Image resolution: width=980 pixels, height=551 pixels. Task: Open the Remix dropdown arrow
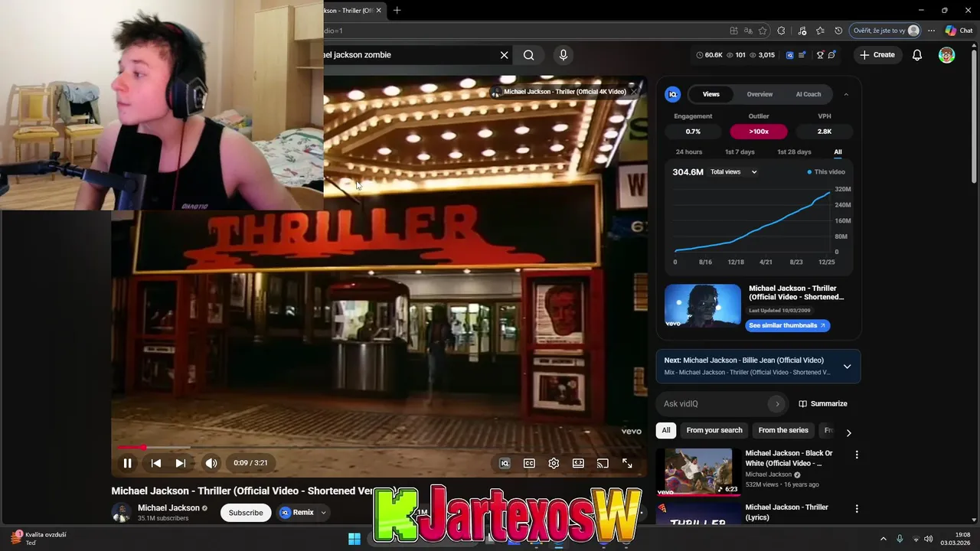(x=323, y=513)
